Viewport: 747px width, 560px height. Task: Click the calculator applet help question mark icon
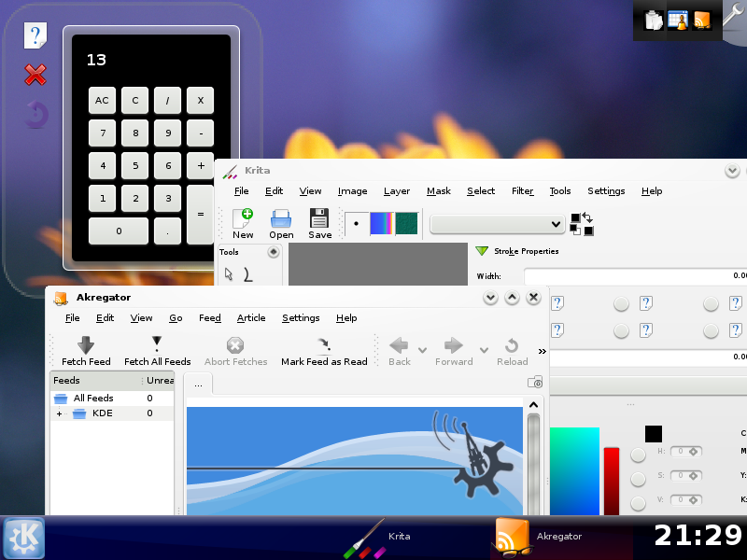pos(35,35)
